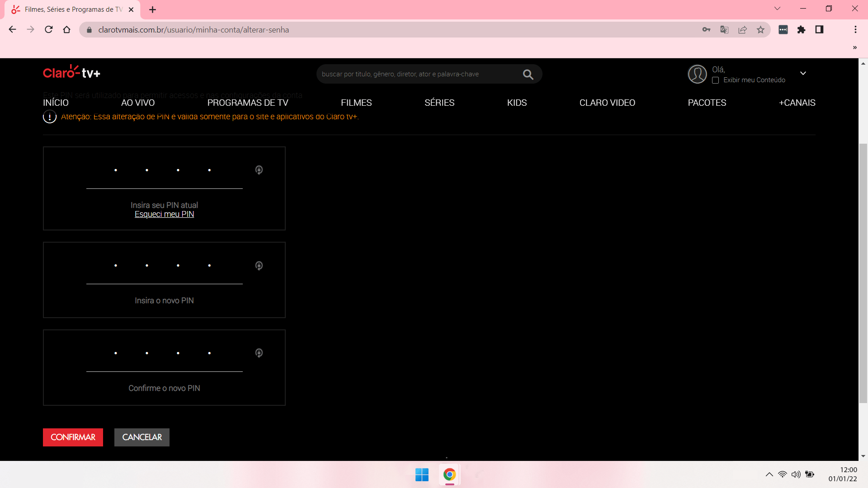Image resolution: width=868 pixels, height=488 pixels.
Task: Click the CONFIRMAR button
Action: (73, 437)
